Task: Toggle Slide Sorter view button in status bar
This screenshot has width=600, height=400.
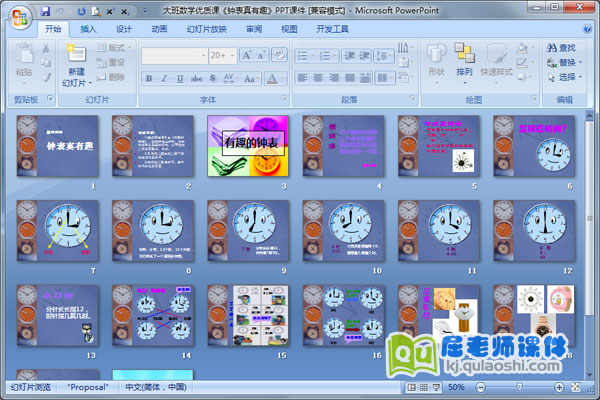Action: pos(425,387)
